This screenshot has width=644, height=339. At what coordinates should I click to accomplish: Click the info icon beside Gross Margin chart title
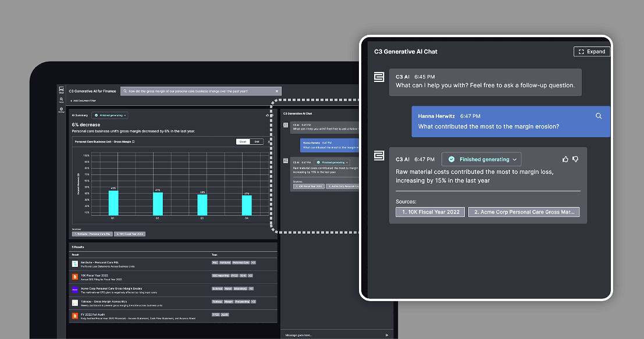133,142
